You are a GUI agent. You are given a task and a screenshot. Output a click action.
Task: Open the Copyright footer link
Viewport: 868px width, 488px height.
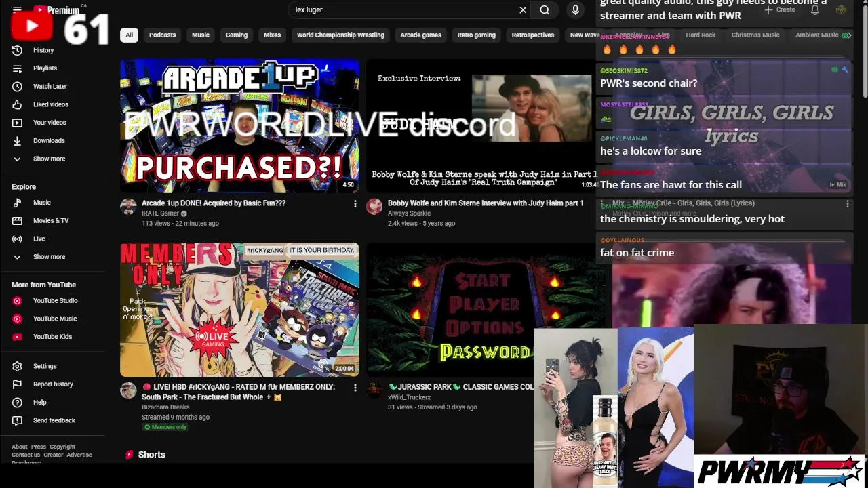coord(62,447)
